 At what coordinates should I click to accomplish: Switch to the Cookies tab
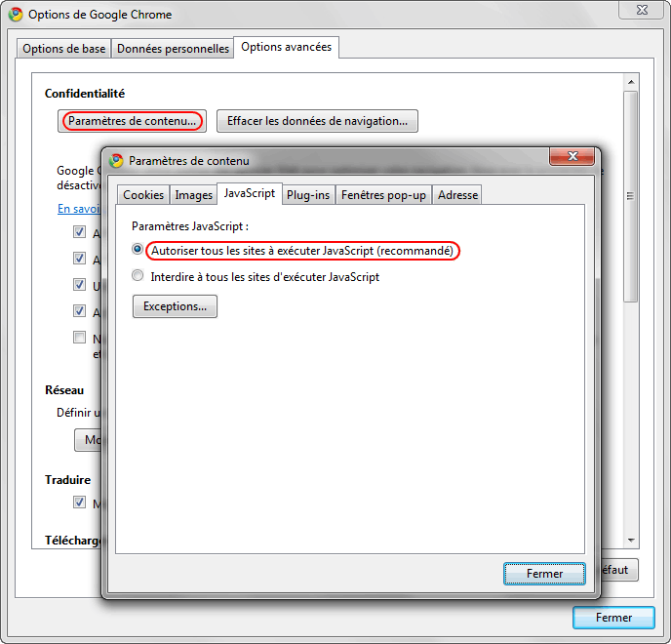point(143,195)
